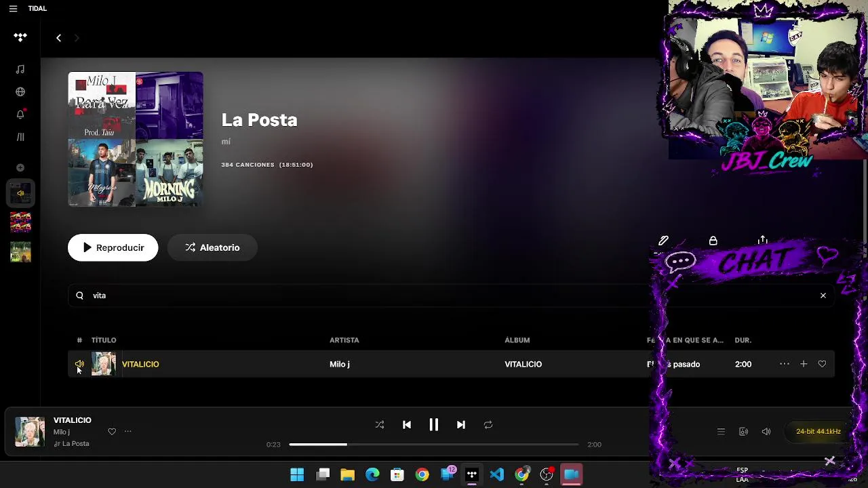Open the music note collection icon
This screenshot has width=868, height=488.
click(20, 69)
